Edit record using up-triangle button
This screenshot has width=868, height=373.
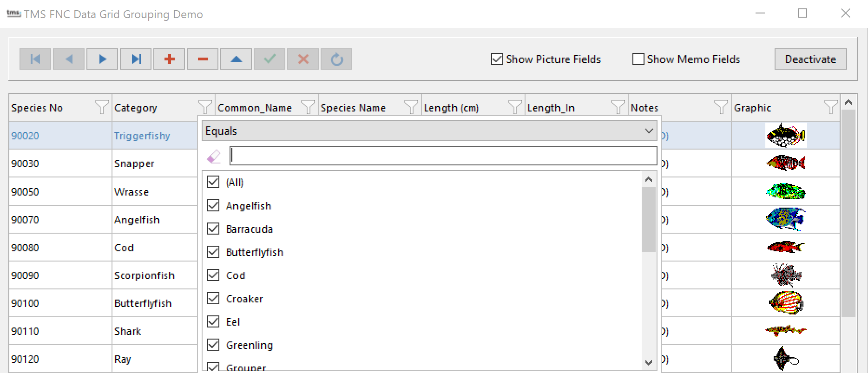click(x=236, y=59)
